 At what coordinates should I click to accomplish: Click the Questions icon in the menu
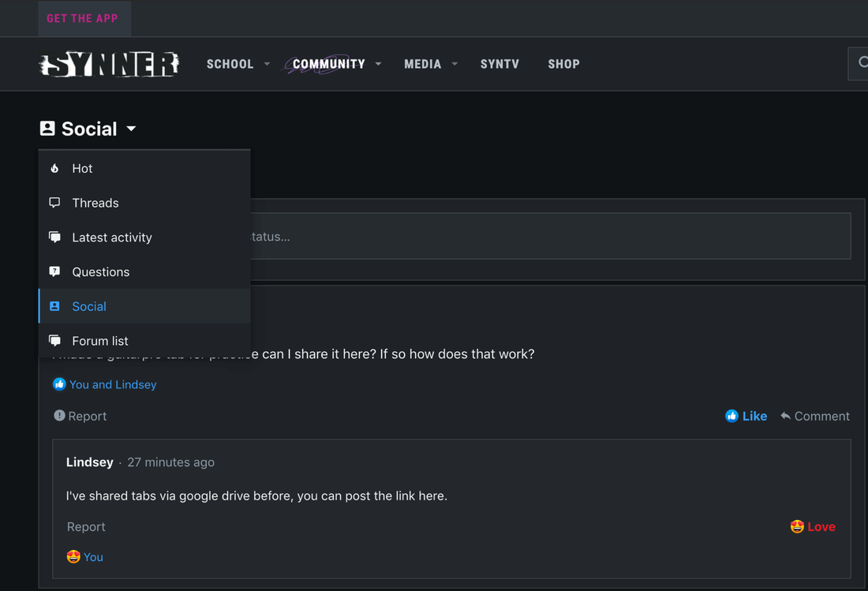(54, 271)
